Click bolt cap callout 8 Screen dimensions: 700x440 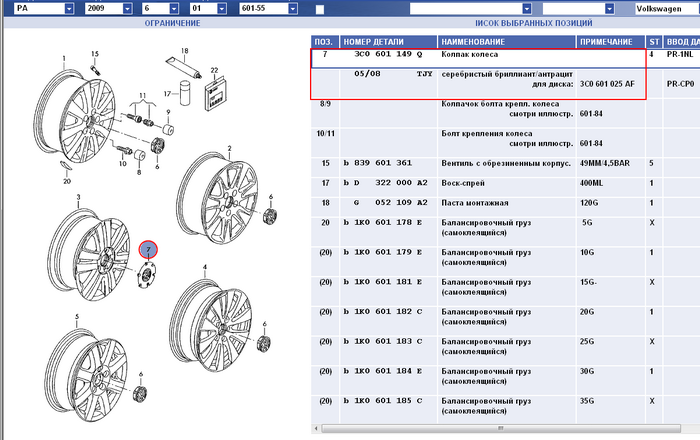[139, 172]
